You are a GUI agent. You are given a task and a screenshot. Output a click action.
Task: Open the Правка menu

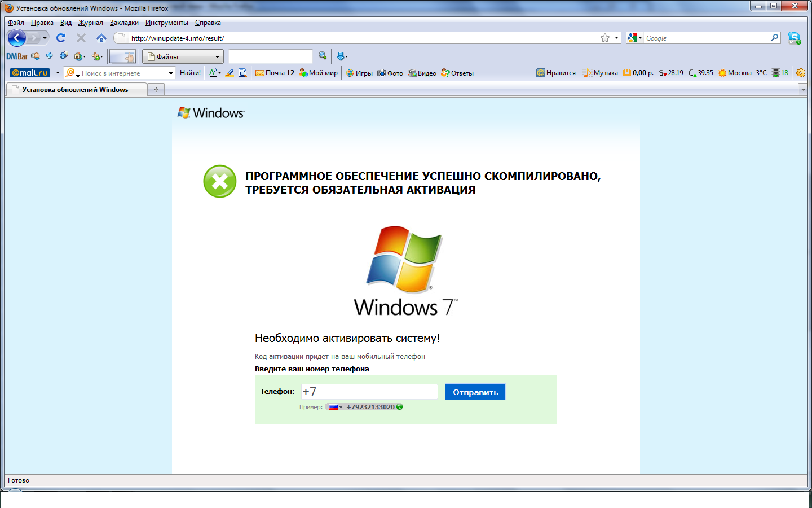point(42,23)
